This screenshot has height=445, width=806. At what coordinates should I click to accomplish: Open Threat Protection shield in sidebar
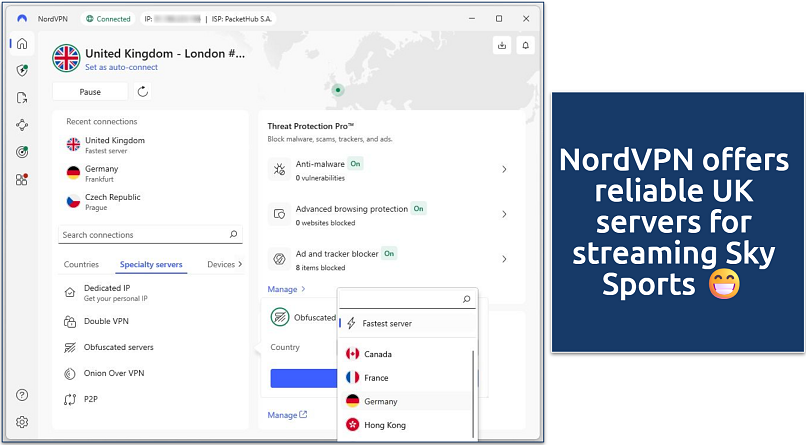tap(22, 71)
